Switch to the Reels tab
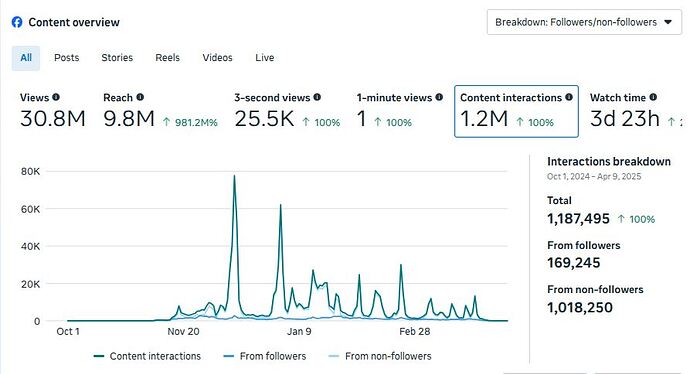The width and height of the screenshot is (690, 374). click(167, 58)
